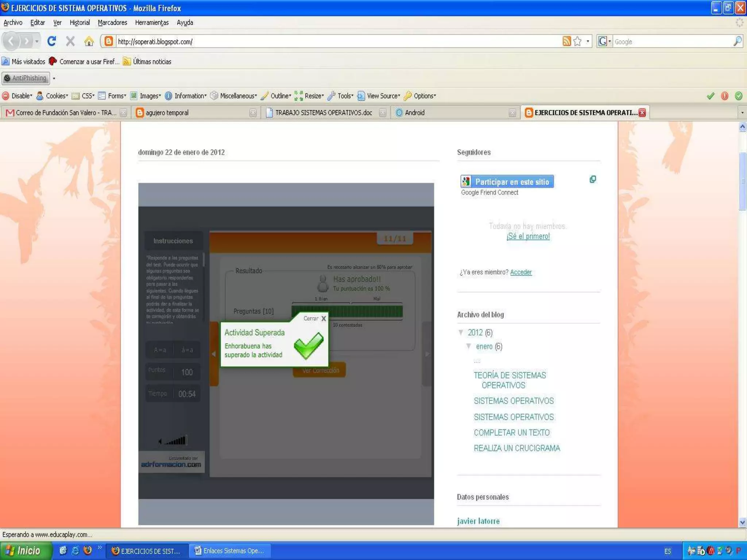Click the stop loading X icon
This screenshot has width=747, height=560.
(70, 41)
